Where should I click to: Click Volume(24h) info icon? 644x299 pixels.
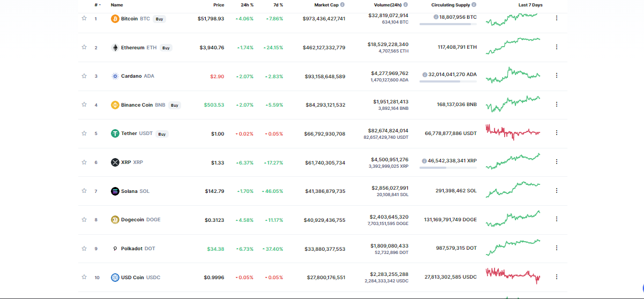click(x=406, y=4)
